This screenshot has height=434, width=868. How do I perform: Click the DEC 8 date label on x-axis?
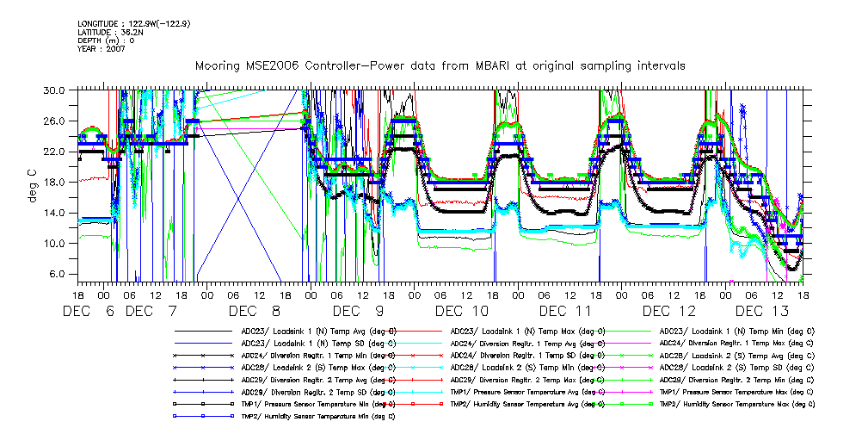tap(255, 311)
